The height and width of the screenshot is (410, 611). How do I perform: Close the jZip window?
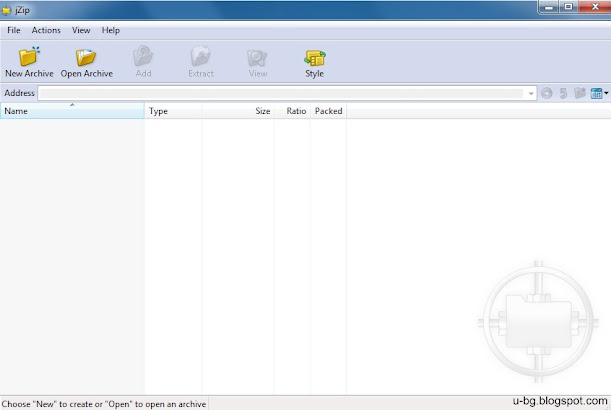pos(595,7)
